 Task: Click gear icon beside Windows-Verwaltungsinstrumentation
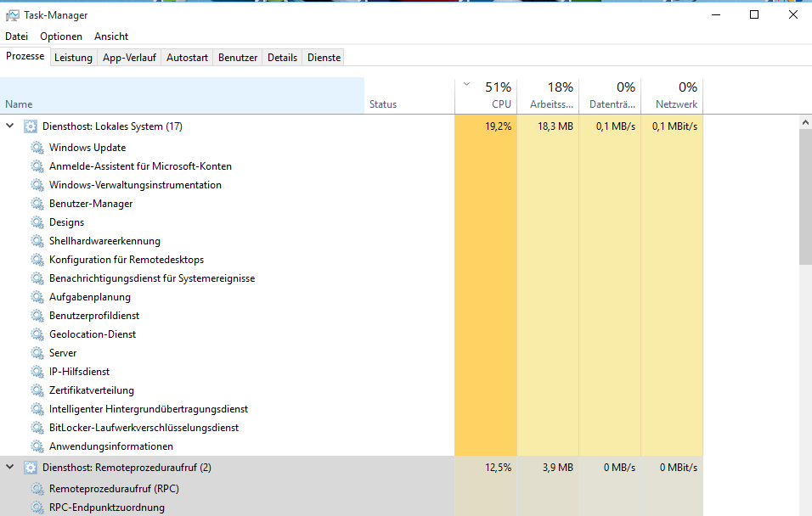tap(37, 185)
